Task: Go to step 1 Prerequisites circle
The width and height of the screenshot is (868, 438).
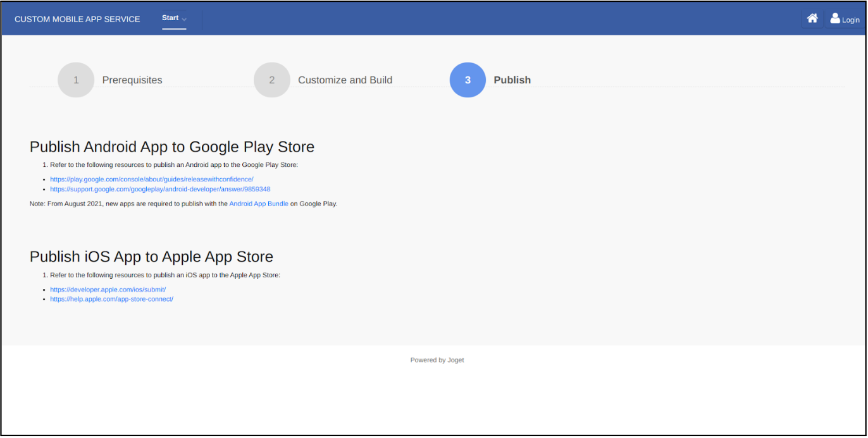Action: [x=76, y=80]
